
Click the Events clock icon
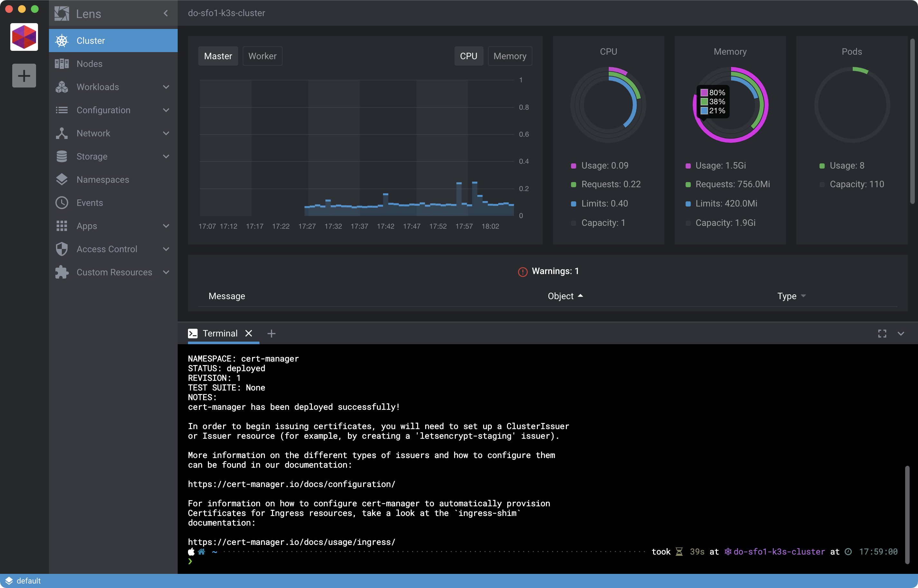point(61,203)
